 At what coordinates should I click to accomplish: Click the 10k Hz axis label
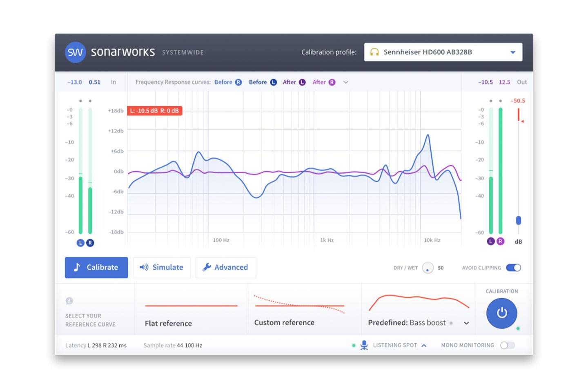coord(432,240)
